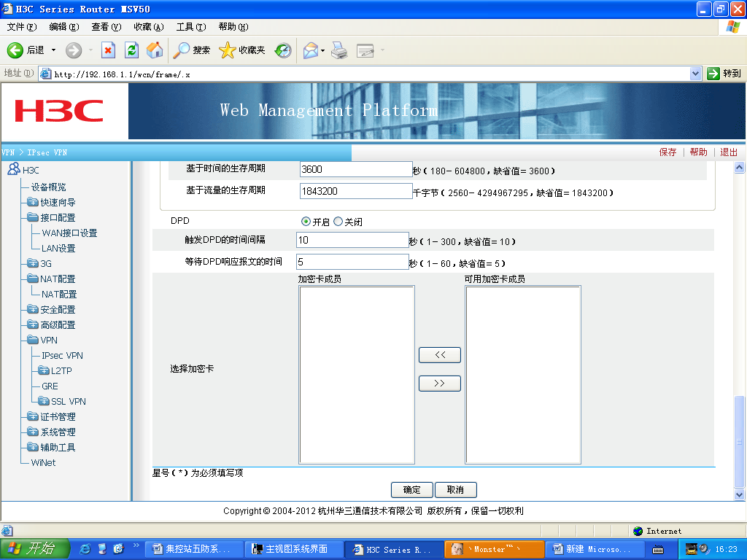Open the 工具(T) menu

(191, 27)
